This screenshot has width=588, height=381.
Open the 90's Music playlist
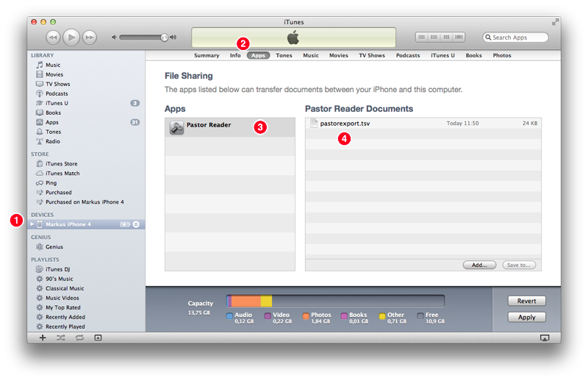pyautogui.click(x=86, y=279)
